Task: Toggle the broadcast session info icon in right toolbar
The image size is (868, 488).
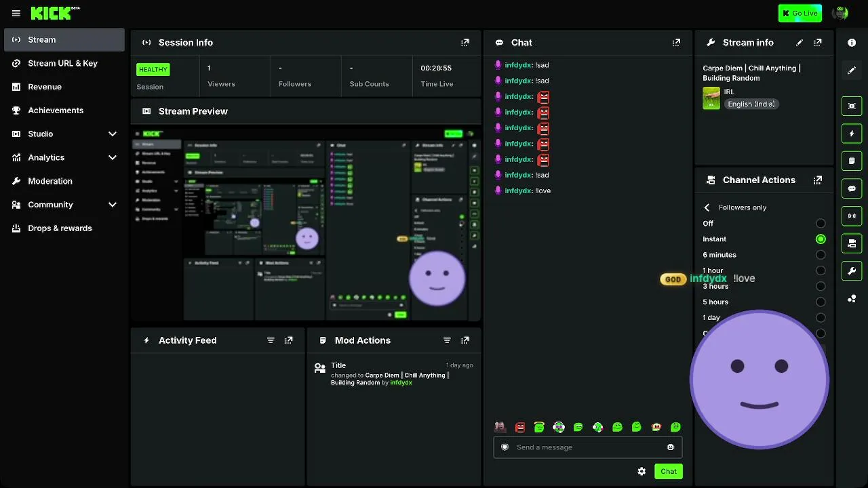Action: [852, 216]
